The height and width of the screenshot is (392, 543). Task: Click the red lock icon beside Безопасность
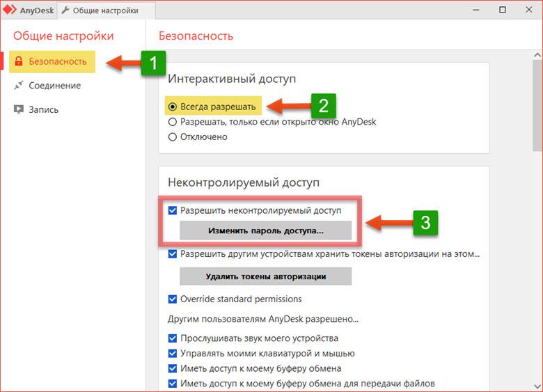click(19, 61)
